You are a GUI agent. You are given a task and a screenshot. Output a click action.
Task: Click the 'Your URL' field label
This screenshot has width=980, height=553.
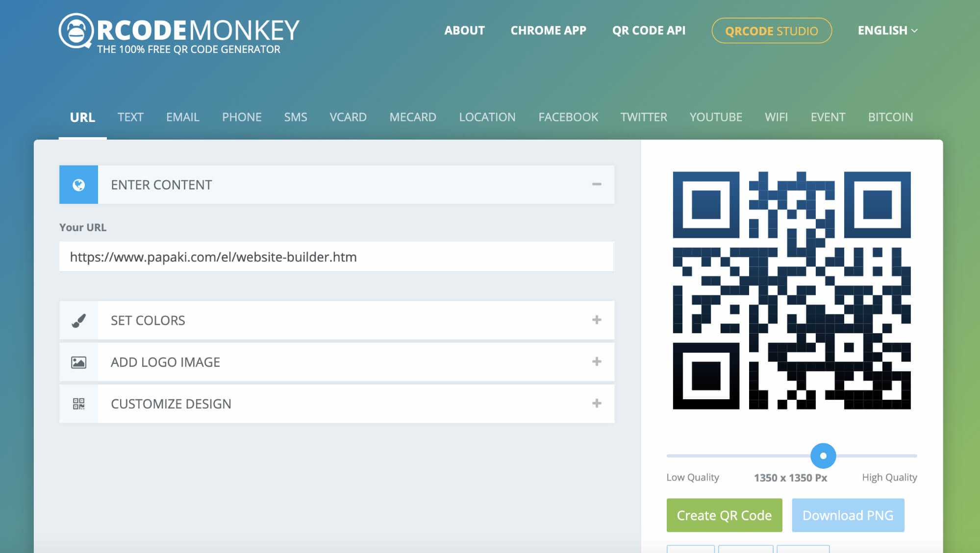[83, 227]
